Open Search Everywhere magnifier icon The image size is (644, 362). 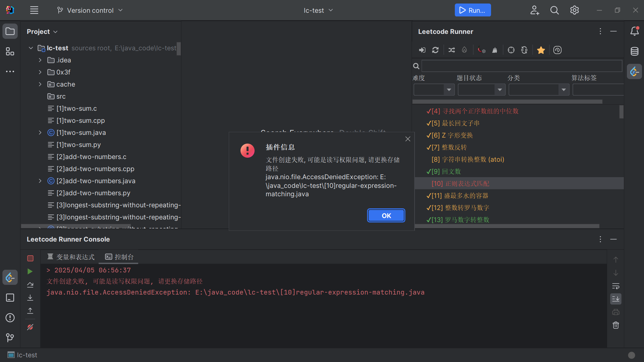[554, 10]
